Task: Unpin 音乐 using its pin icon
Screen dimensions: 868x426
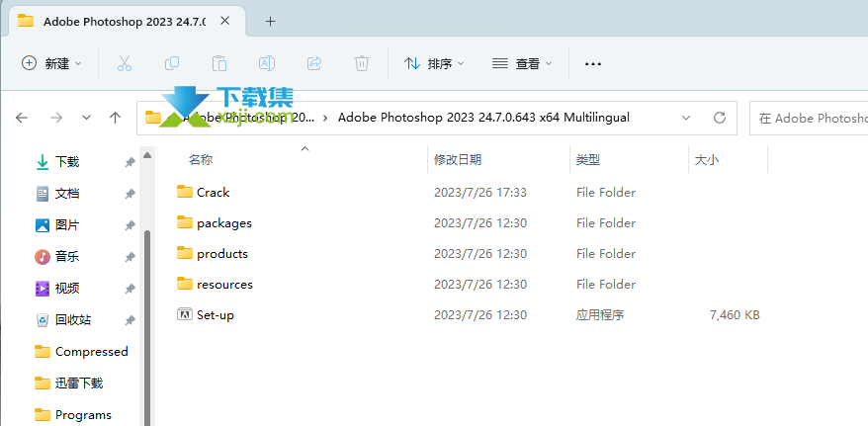Action: (130, 257)
